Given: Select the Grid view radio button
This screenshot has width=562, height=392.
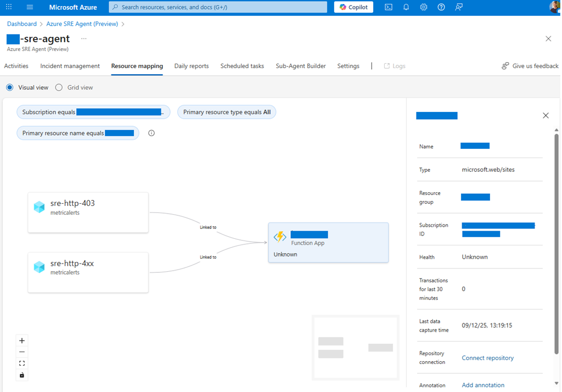Looking at the screenshot, I should tap(59, 87).
